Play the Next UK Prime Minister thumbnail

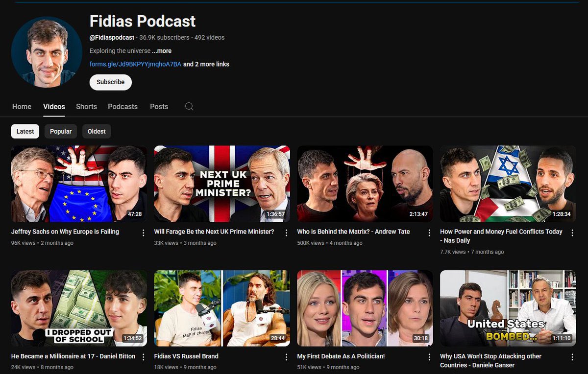[222, 184]
